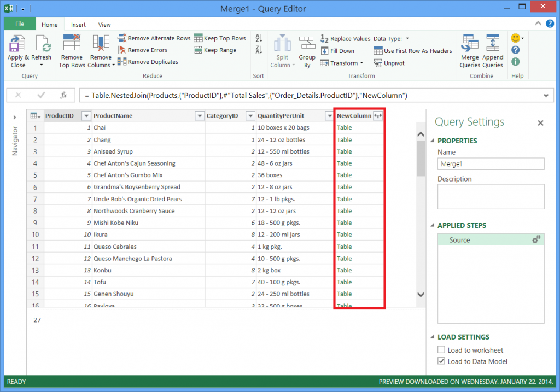560x392 pixels.
Task: Choose Keep Range
Action: [x=215, y=50]
